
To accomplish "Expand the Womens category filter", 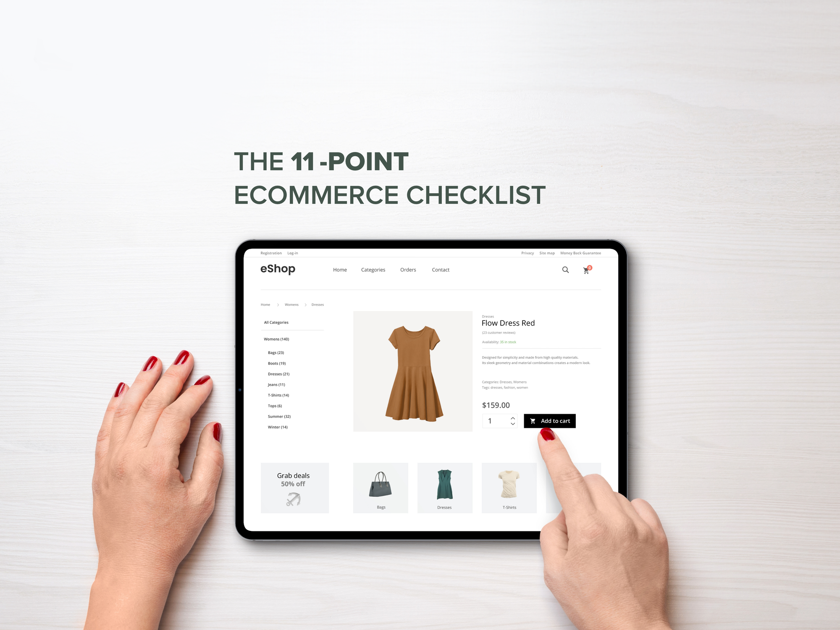I will [276, 338].
